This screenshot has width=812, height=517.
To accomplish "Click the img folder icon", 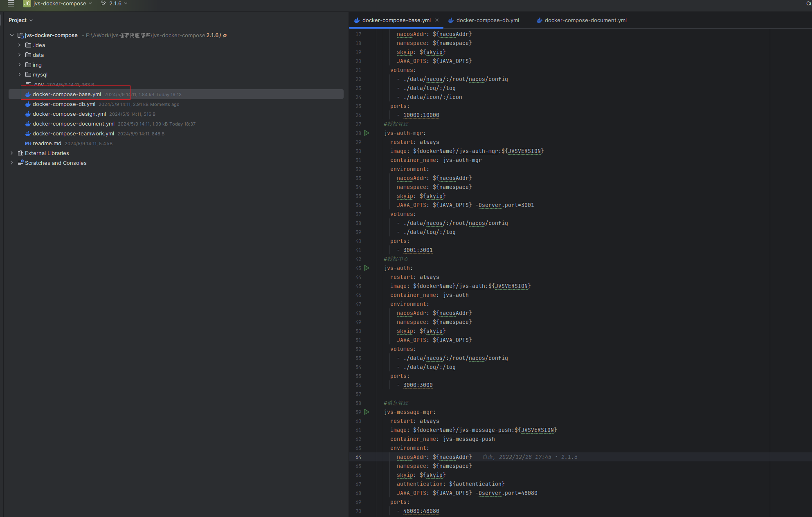I will point(28,65).
